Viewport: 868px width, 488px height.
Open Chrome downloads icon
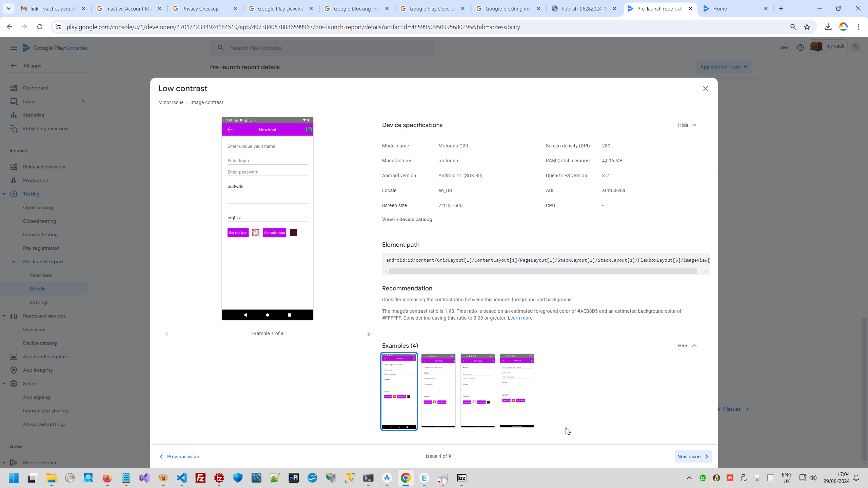coord(828,27)
